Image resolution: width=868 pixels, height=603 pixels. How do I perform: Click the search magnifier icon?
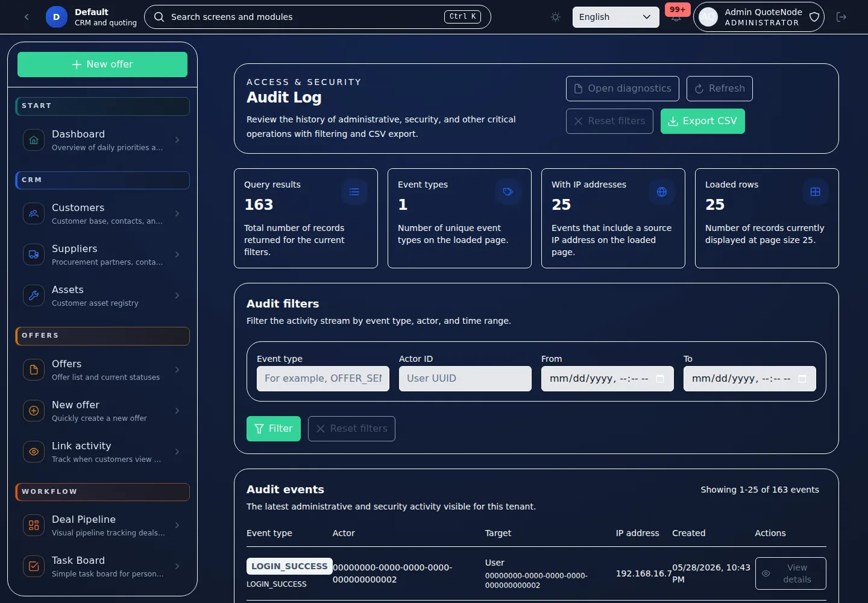(x=159, y=17)
